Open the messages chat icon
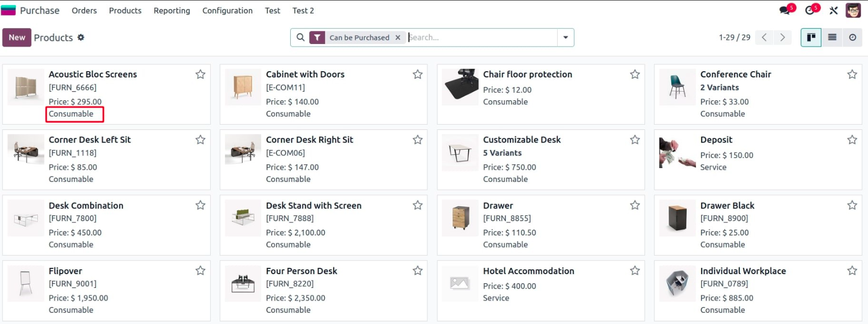Viewport: 868px width, 324px height. [785, 11]
